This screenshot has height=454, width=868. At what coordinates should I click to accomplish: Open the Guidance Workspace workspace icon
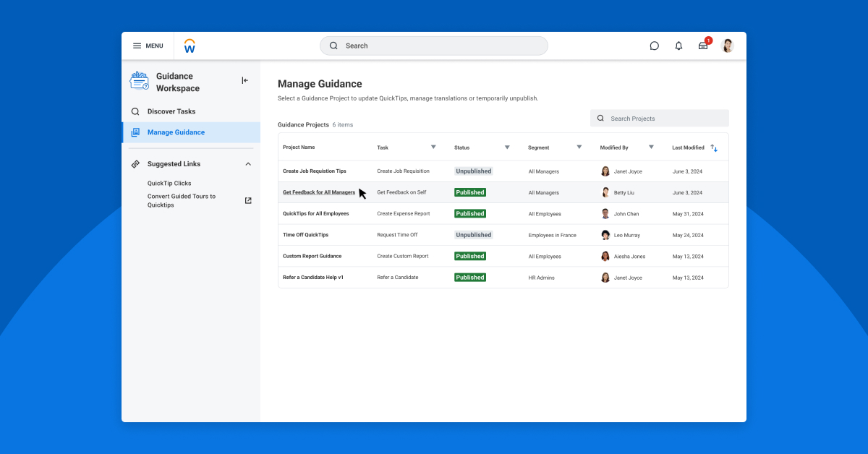click(x=139, y=81)
